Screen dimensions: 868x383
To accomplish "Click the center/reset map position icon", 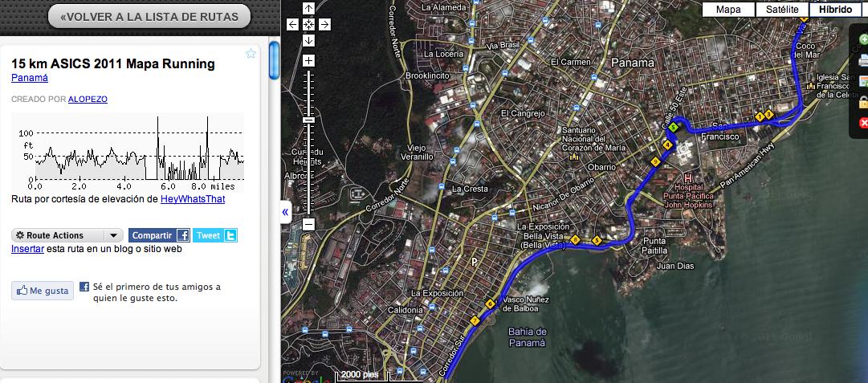I will pyautogui.click(x=308, y=24).
